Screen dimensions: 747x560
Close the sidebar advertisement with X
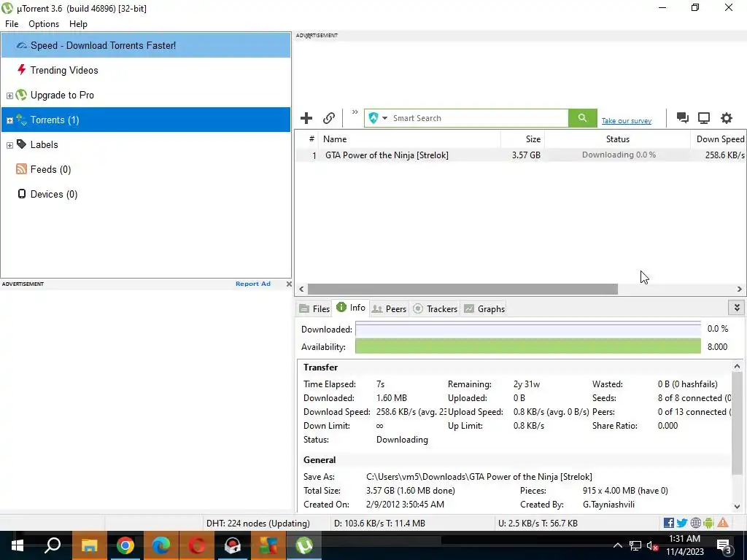tap(289, 284)
